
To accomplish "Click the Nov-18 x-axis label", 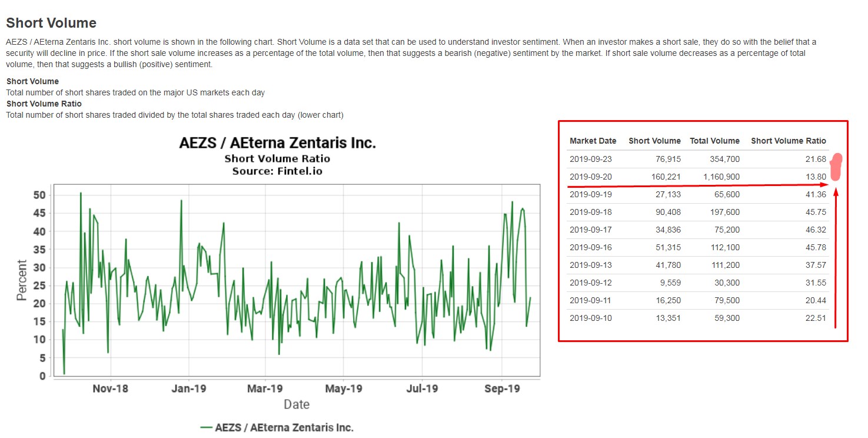I will pos(110,389).
